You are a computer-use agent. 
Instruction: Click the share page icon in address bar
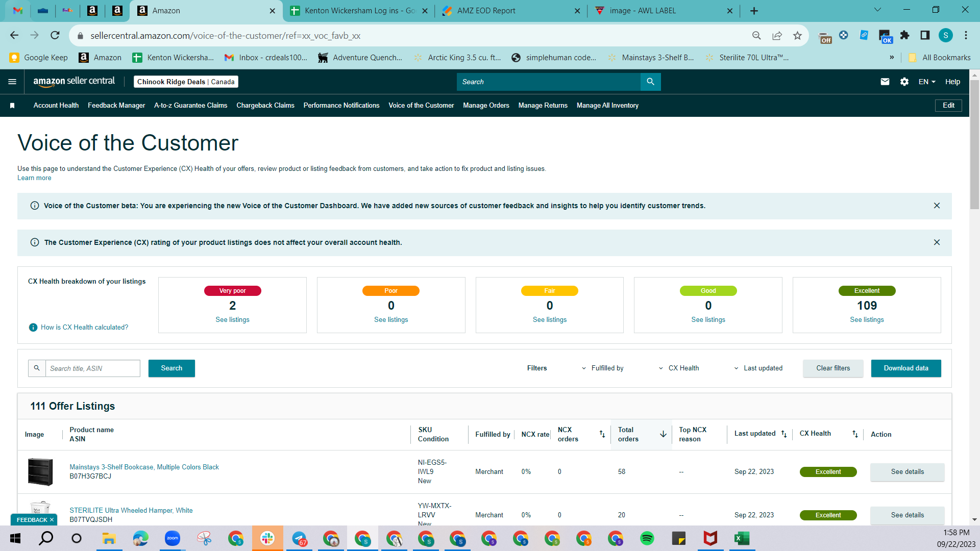click(777, 35)
